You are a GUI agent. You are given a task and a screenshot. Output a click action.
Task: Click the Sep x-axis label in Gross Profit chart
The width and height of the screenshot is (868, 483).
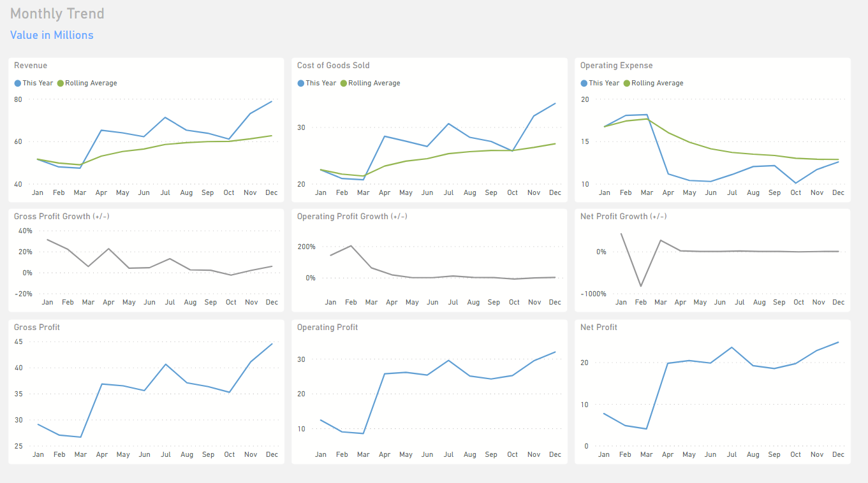point(208,454)
